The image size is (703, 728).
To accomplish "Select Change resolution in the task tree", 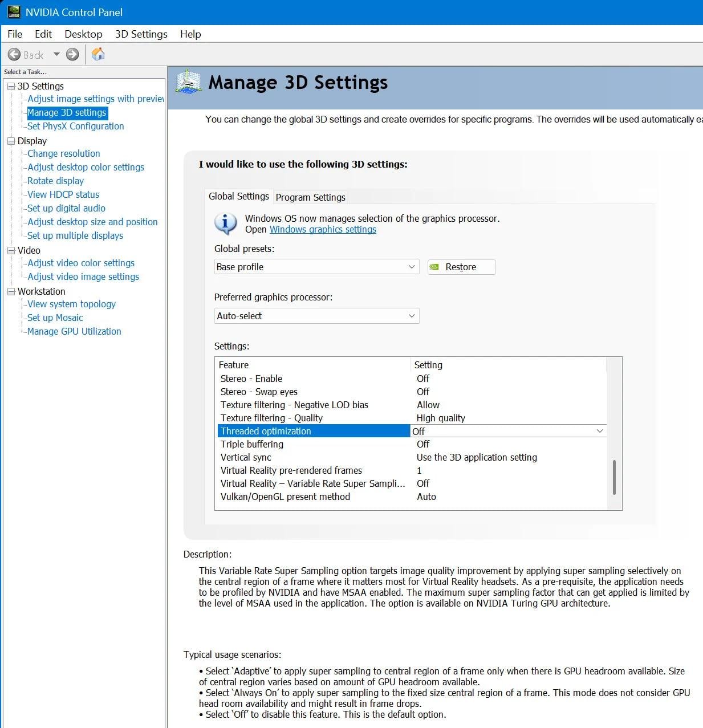I will (x=64, y=153).
